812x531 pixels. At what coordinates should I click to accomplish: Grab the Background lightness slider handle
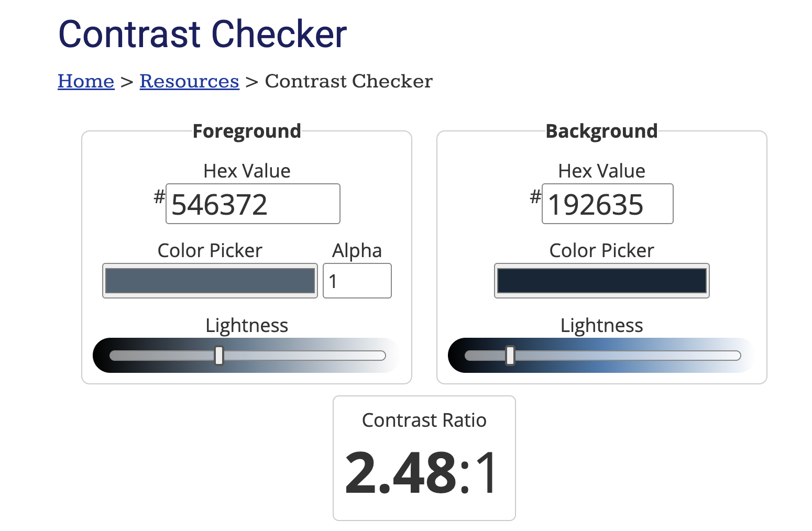point(510,356)
